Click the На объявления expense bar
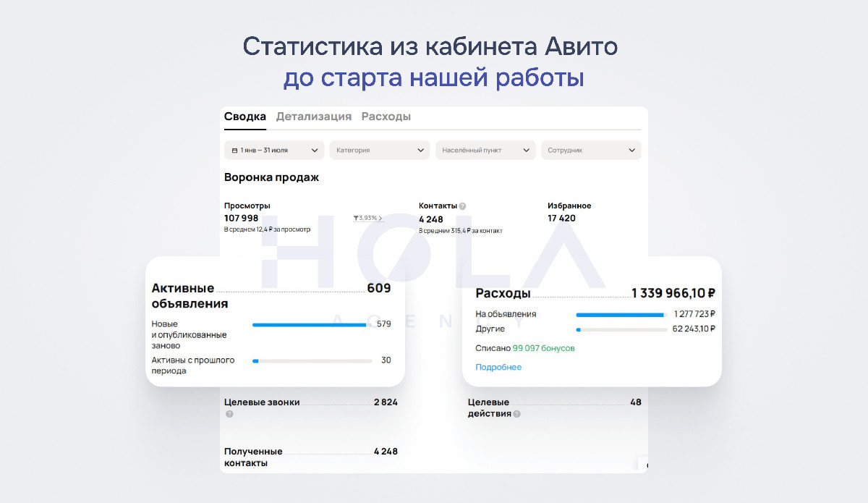868x503 pixels. pos(622,315)
